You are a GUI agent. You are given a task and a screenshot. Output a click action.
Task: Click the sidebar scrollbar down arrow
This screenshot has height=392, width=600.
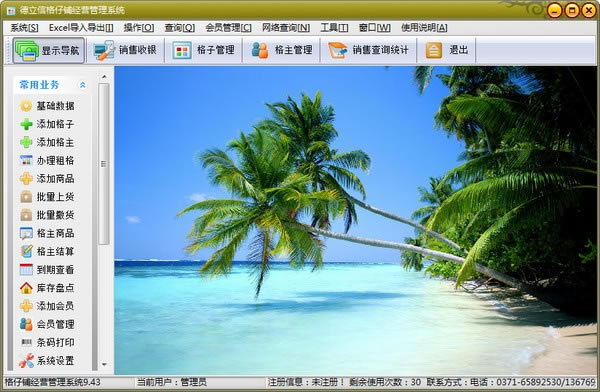[104, 364]
